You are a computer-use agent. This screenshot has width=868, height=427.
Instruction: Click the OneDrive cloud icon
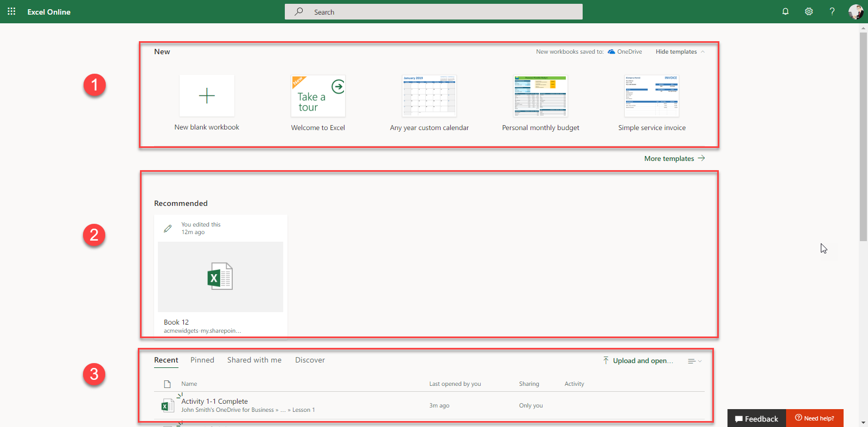611,51
